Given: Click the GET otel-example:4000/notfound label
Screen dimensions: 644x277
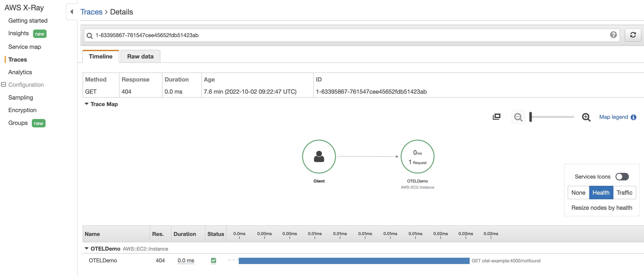Looking at the screenshot, I should click(506, 261).
